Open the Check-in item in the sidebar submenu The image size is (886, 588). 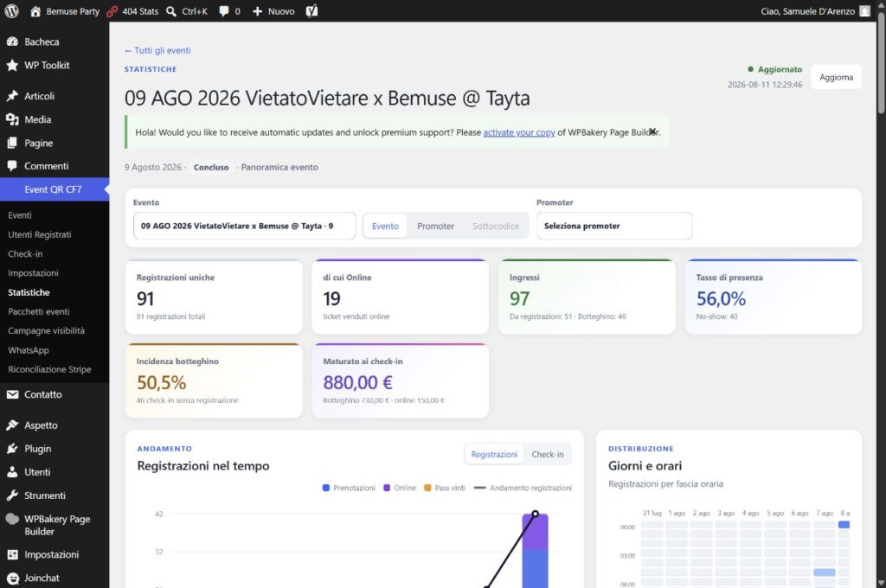coord(25,253)
